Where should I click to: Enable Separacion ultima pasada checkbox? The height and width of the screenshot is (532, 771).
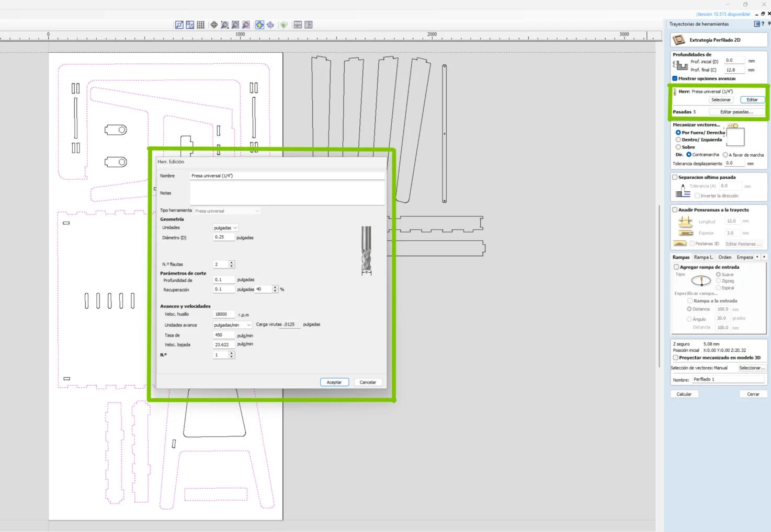[675, 177]
